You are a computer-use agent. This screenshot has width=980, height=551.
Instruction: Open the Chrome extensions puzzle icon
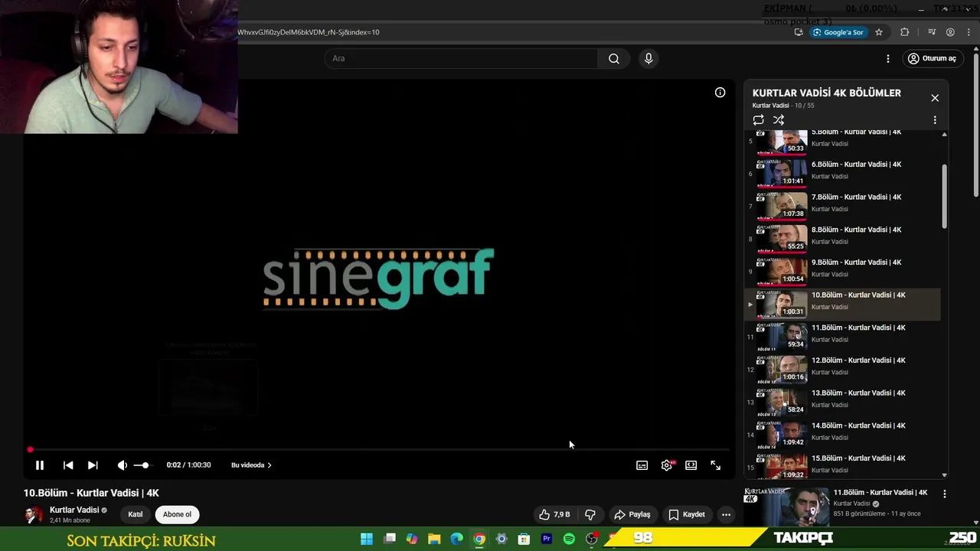[905, 32]
